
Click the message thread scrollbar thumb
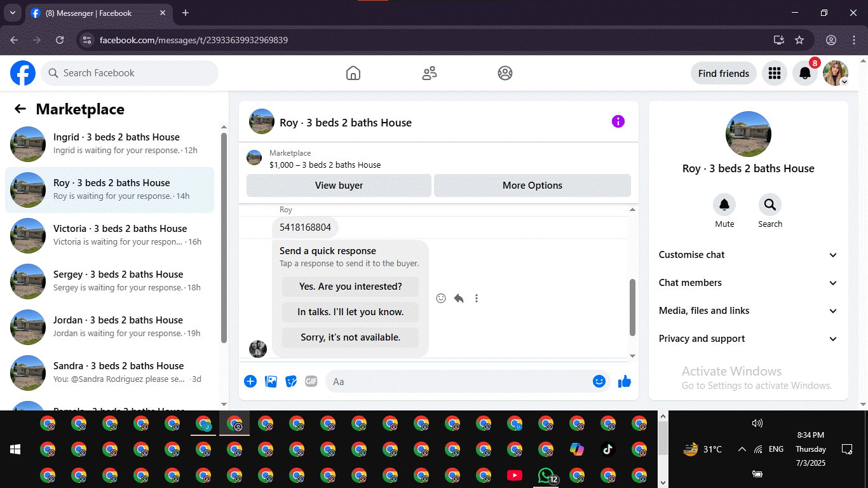(632, 308)
